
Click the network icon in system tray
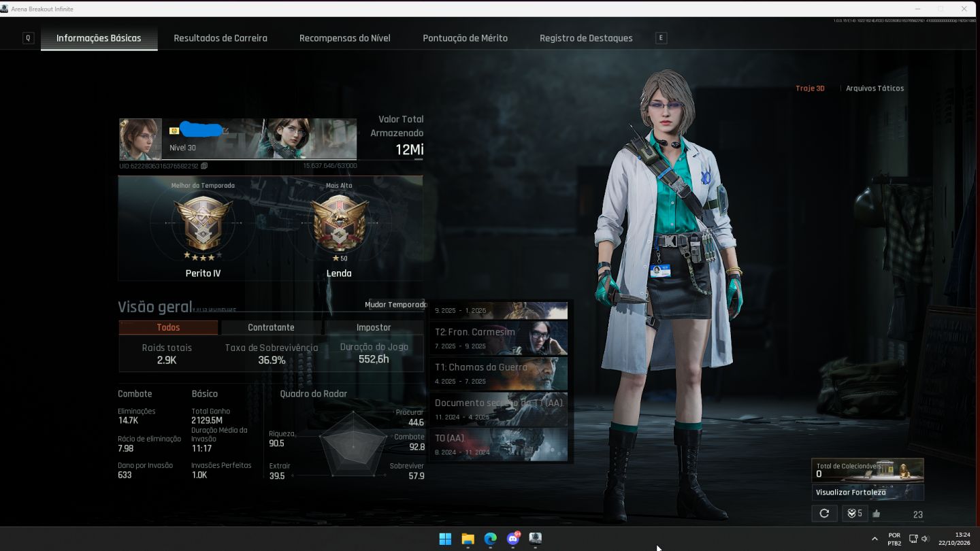coord(913,539)
